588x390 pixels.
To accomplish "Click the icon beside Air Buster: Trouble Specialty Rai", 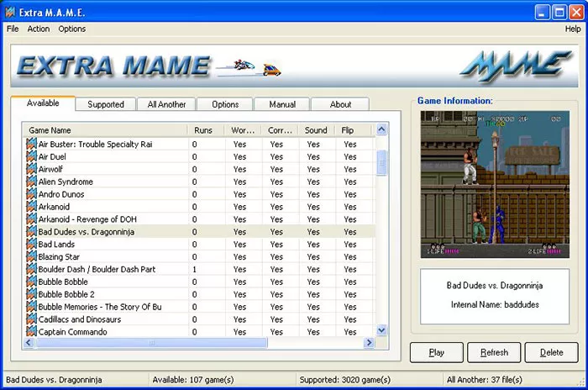I will 32,144.
